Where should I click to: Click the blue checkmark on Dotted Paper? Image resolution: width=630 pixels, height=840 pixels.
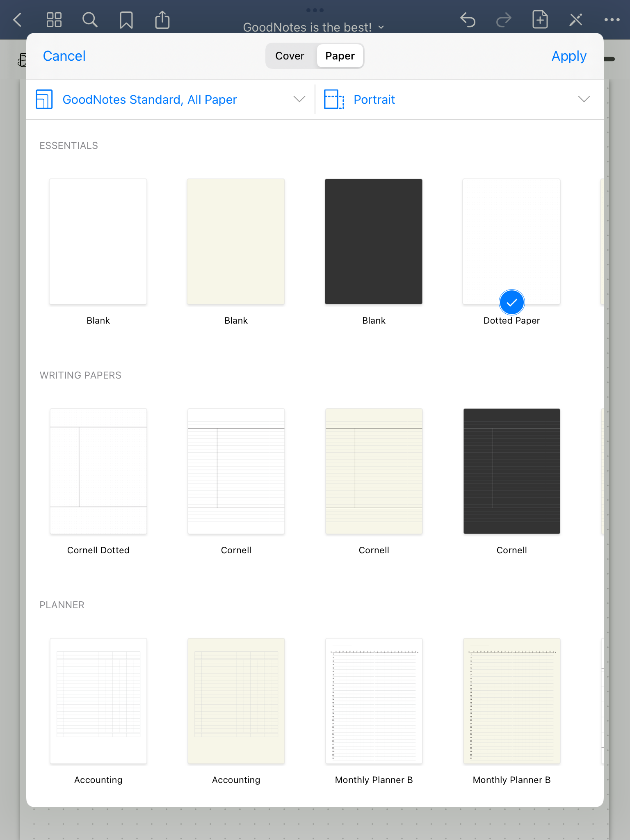pos(511,303)
